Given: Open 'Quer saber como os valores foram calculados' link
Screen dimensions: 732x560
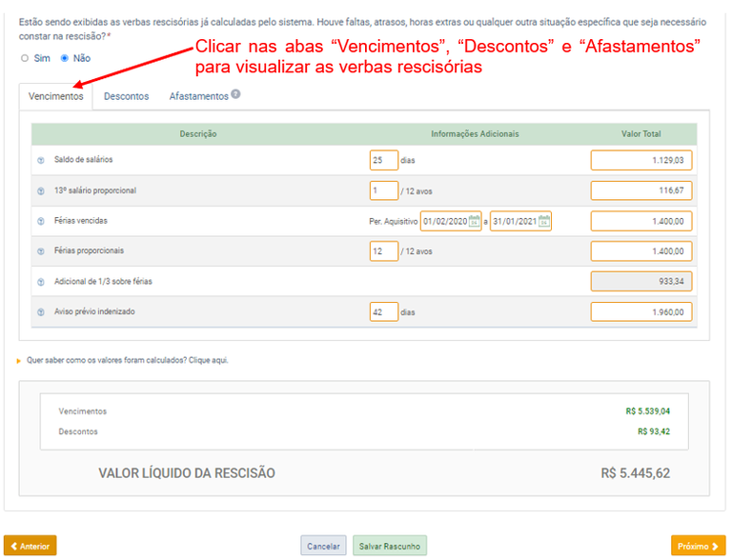Looking at the screenshot, I should pyautogui.click(x=128, y=360).
